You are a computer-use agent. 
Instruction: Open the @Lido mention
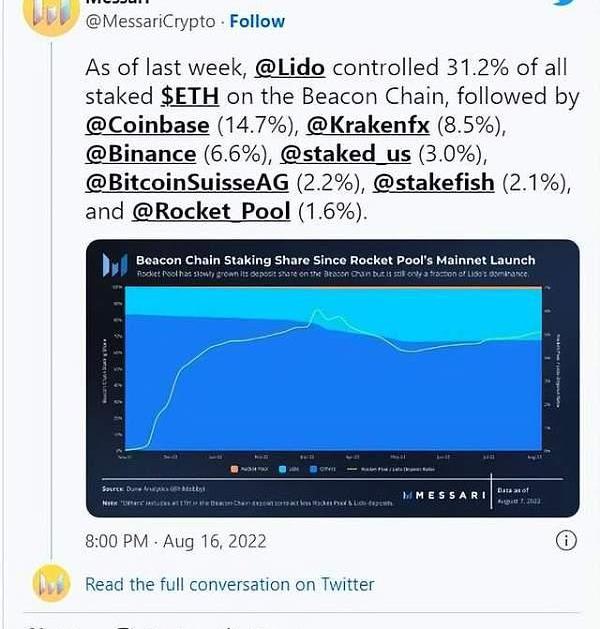tap(291, 68)
